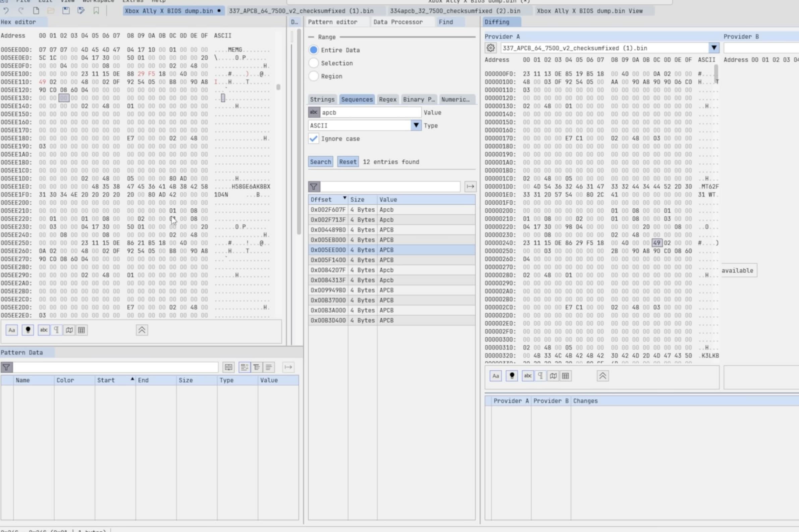Click the bookmark icon in the toolbar
Screen dimensions: 799x532
coord(96,11)
